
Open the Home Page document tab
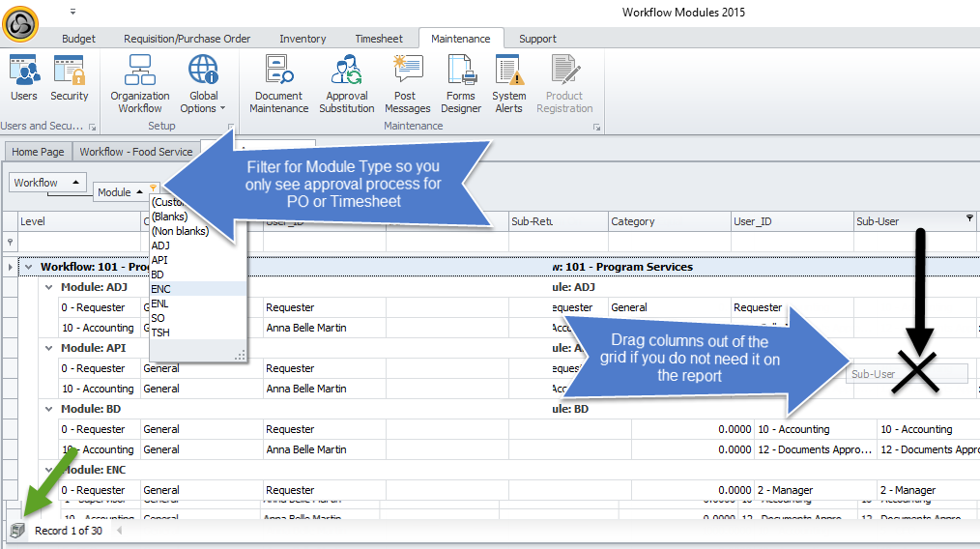(x=38, y=152)
